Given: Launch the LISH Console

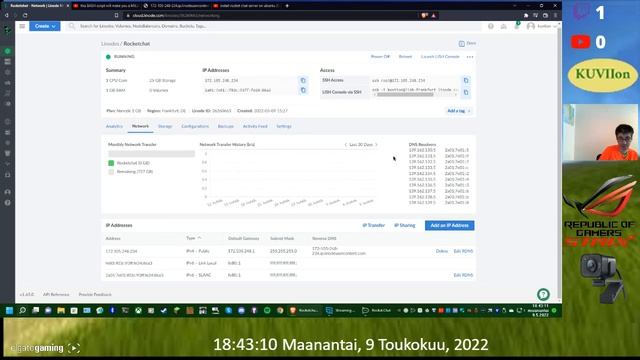Looking at the screenshot, I should pos(440,57).
